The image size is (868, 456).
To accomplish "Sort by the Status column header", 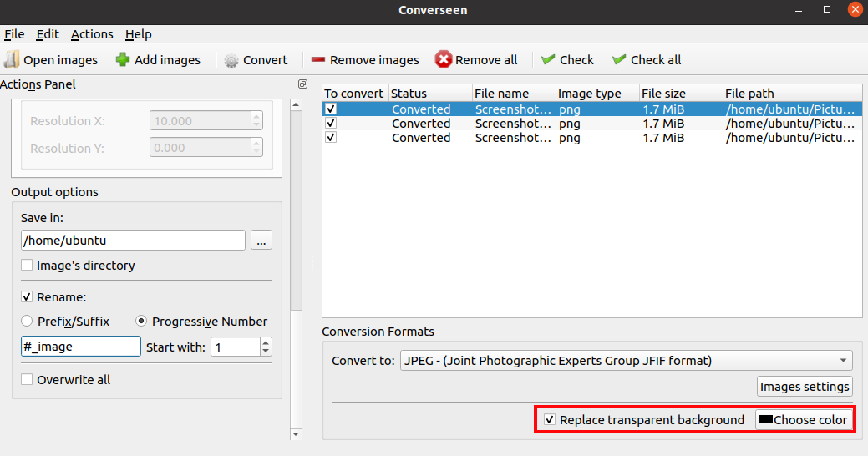I will [x=430, y=93].
